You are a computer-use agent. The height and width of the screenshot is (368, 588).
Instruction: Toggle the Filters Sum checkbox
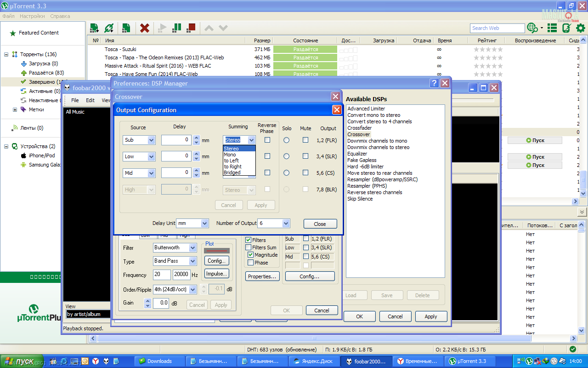click(x=249, y=247)
